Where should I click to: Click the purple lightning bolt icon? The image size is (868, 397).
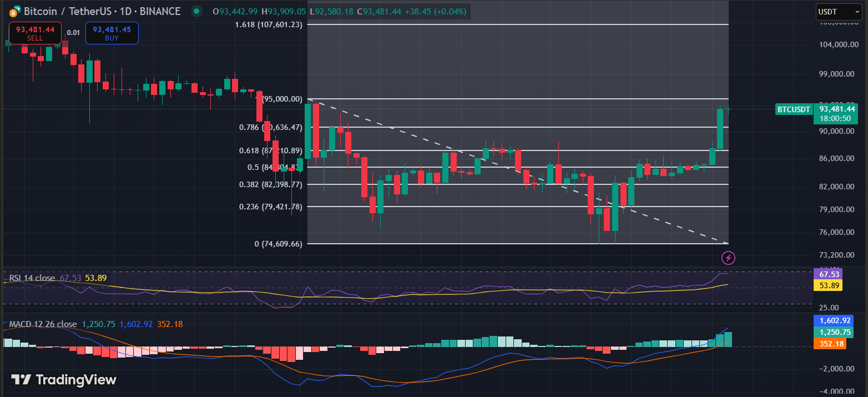(x=728, y=258)
